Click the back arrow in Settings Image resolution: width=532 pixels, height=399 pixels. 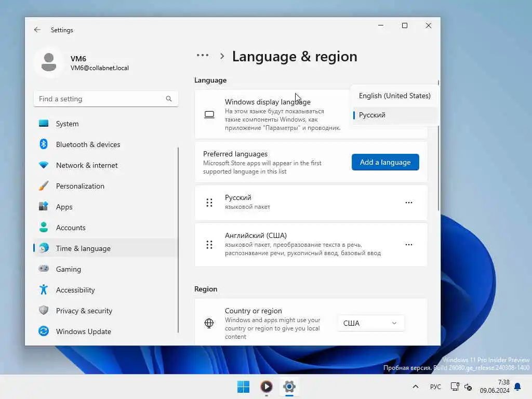37,30
